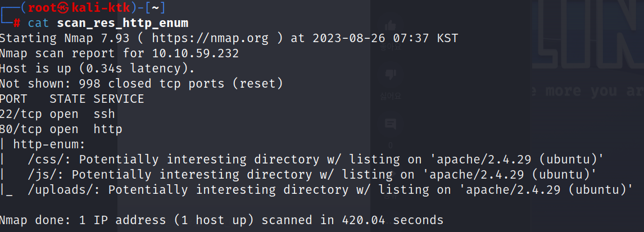Click the 10.10.59.232 IP address

tap(196, 53)
